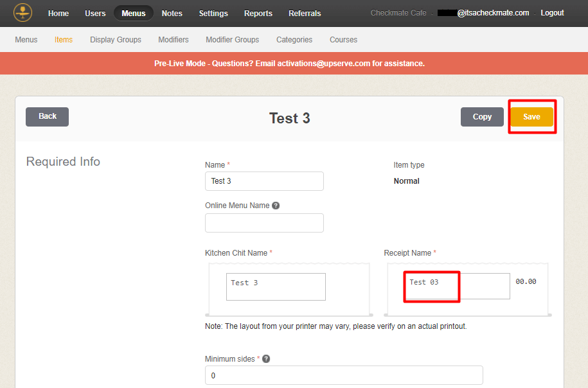Click Minimum sides help icon
588x388 pixels.
coord(266,359)
